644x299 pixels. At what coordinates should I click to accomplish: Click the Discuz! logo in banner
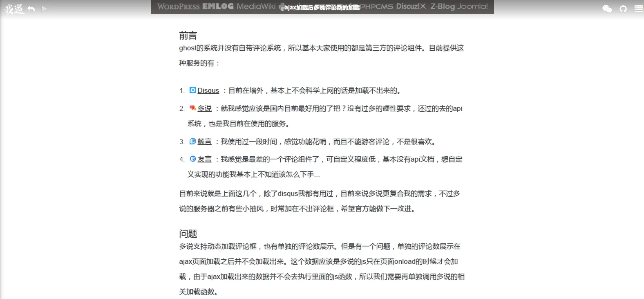(x=411, y=7)
